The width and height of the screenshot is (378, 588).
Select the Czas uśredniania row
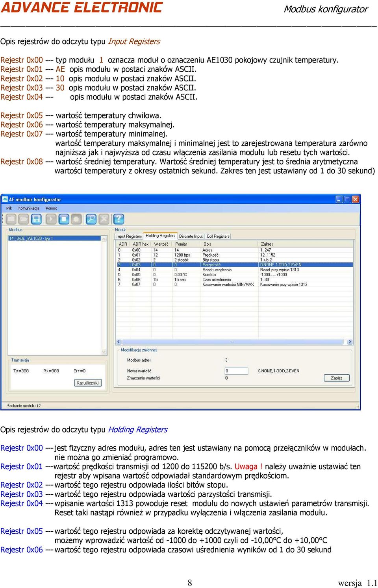pos(235,279)
